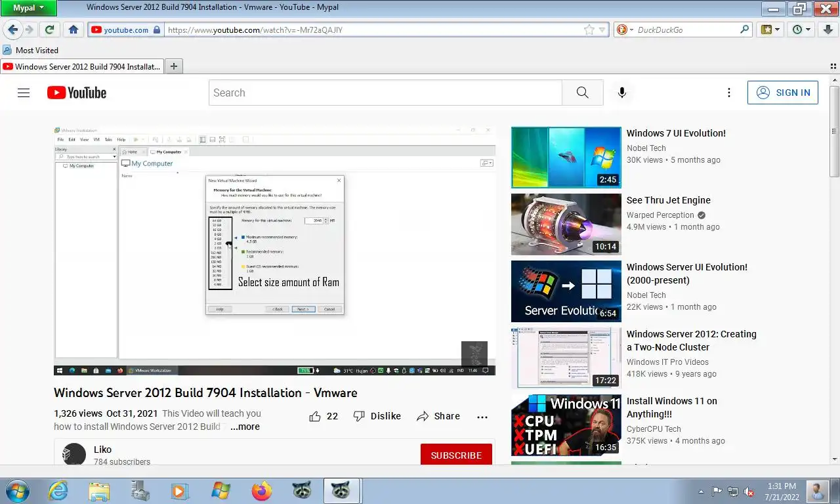Click the Share button
The image size is (840, 504).
coord(438,416)
